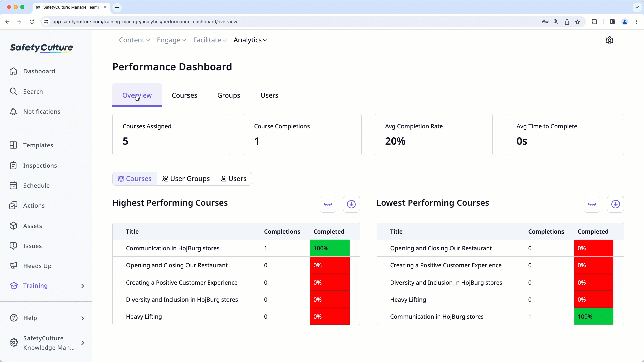Screen dimensions: 644x362
Task: Click the organization settings gear in sidebar
Action: (x=14, y=342)
